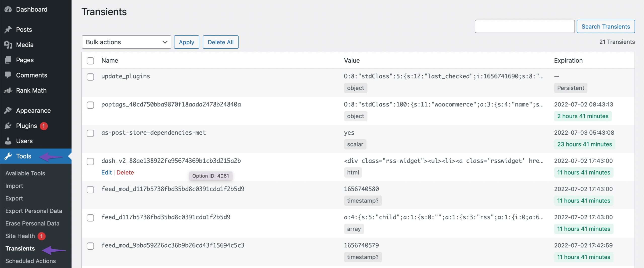Click Edit link for dash_v2 transient

(x=106, y=172)
